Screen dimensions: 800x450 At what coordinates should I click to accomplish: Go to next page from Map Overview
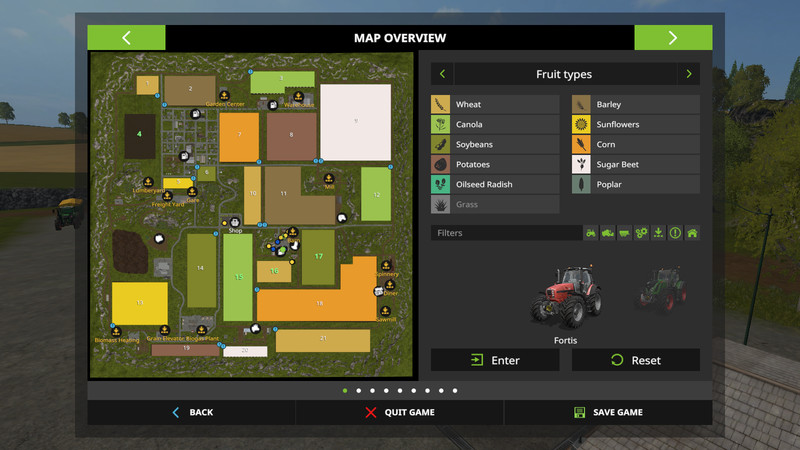coord(673,38)
